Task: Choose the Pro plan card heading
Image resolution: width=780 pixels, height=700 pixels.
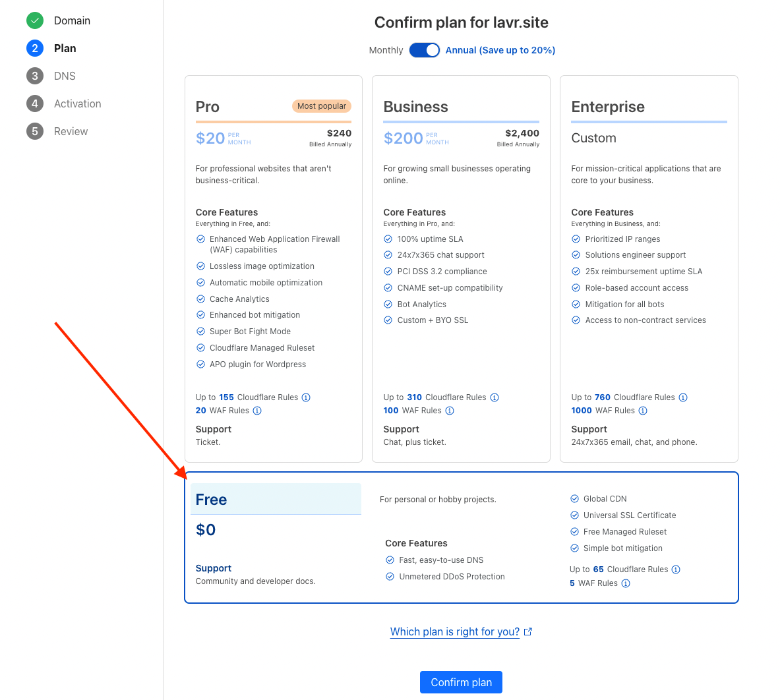Action: (208, 107)
